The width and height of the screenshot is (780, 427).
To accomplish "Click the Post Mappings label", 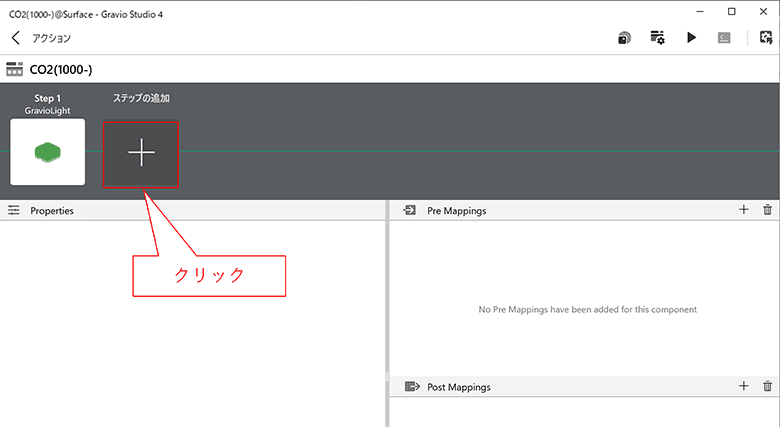I will point(459,387).
